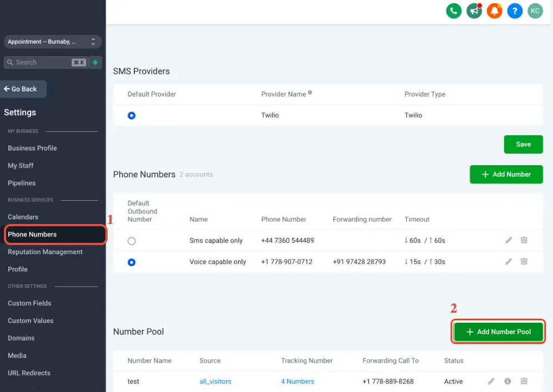Delete the Sms capable only number
The height and width of the screenshot is (392, 553).
click(x=524, y=240)
